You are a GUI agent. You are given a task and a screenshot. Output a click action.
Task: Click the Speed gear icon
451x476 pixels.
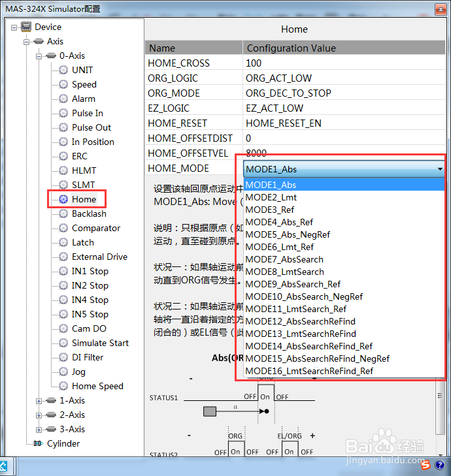[x=63, y=84]
